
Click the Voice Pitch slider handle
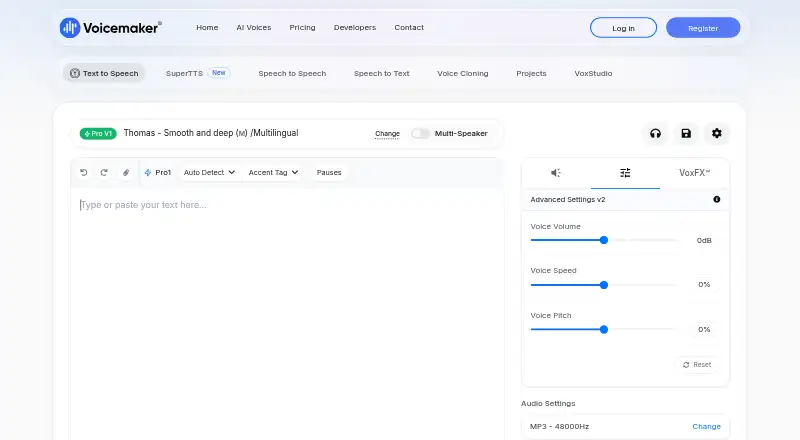tap(604, 329)
